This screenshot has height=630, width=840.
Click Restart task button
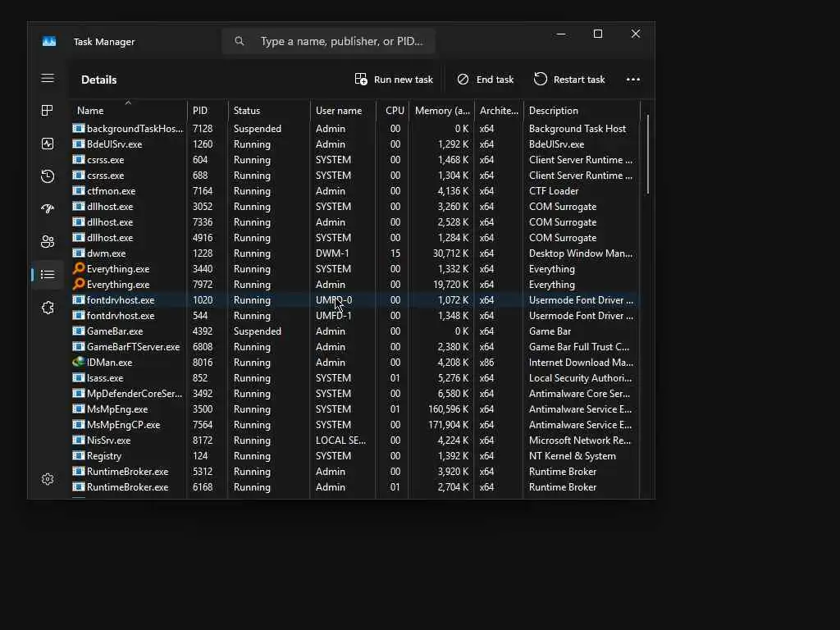[569, 80]
